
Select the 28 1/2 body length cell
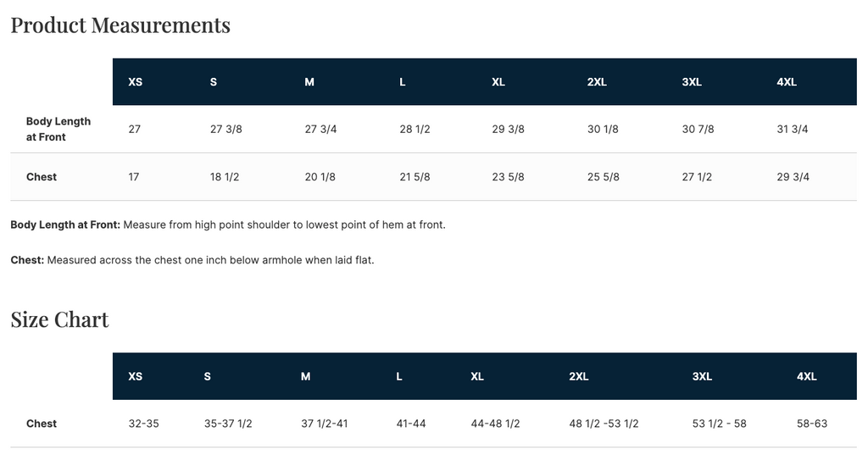click(x=415, y=130)
